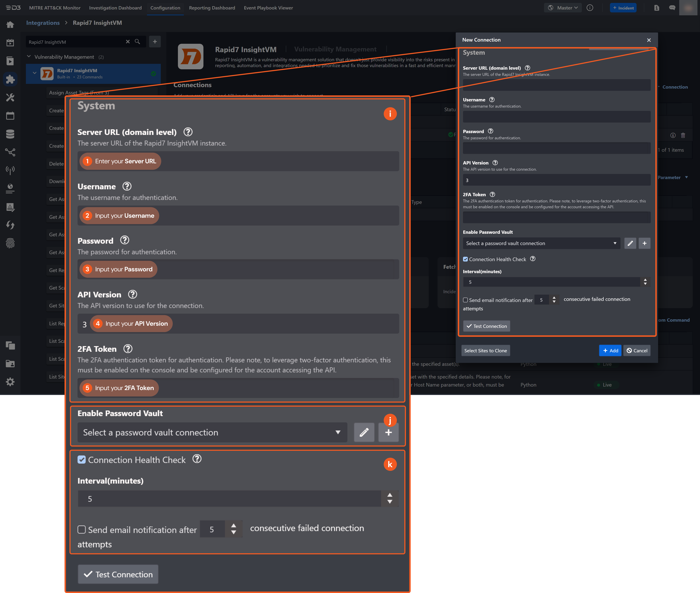The height and width of the screenshot is (593, 700).
Task: Click the search magnifier in integration search box
Action: (137, 42)
